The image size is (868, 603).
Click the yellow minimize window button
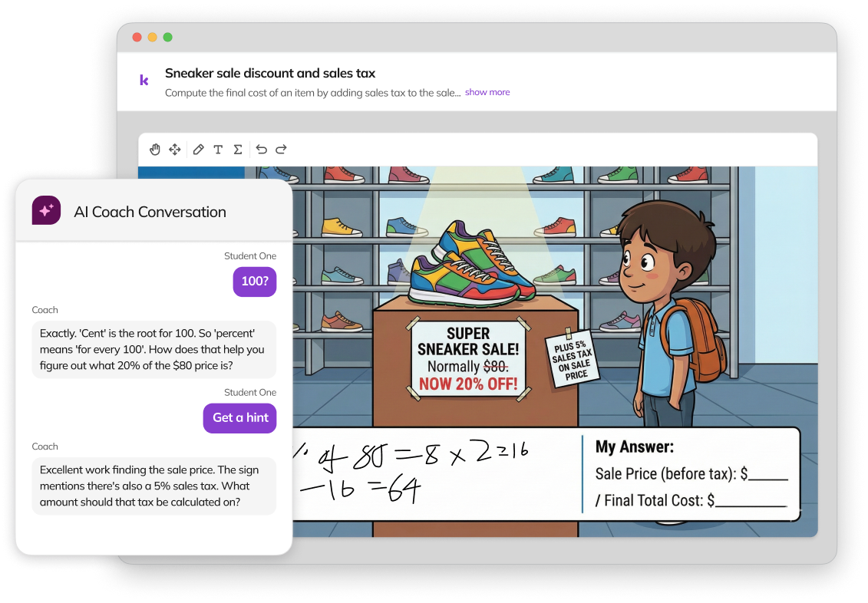[x=152, y=37]
